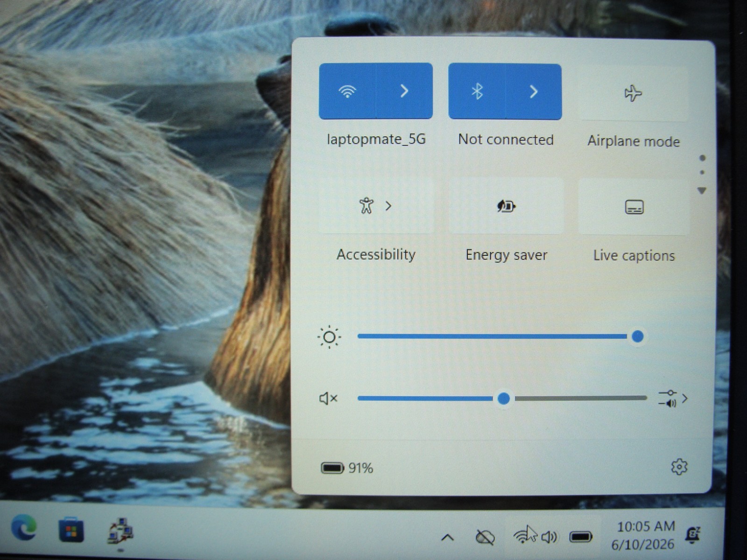Screen dimensions: 747x560
Task: Click the OneDrive not-synced cloud icon
Action: 485,537
